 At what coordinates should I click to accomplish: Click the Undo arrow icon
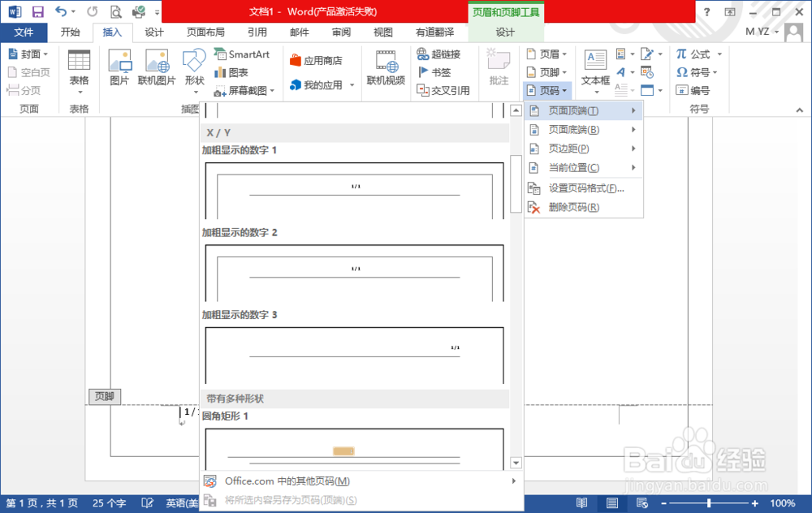click(x=61, y=11)
